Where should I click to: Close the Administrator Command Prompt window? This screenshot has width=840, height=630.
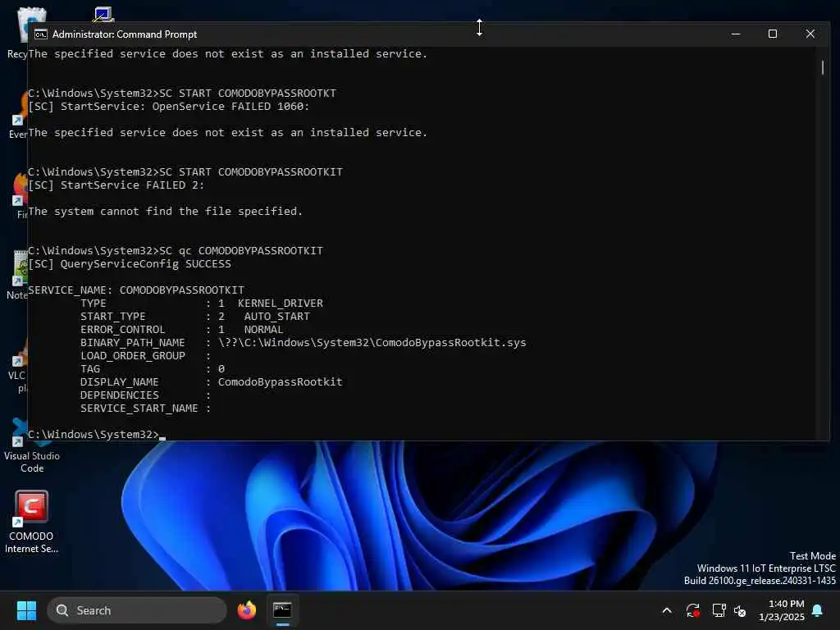(810, 34)
